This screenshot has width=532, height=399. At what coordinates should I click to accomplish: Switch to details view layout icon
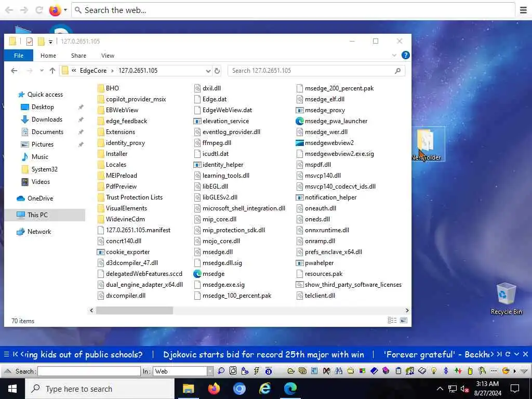pos(392,320)
